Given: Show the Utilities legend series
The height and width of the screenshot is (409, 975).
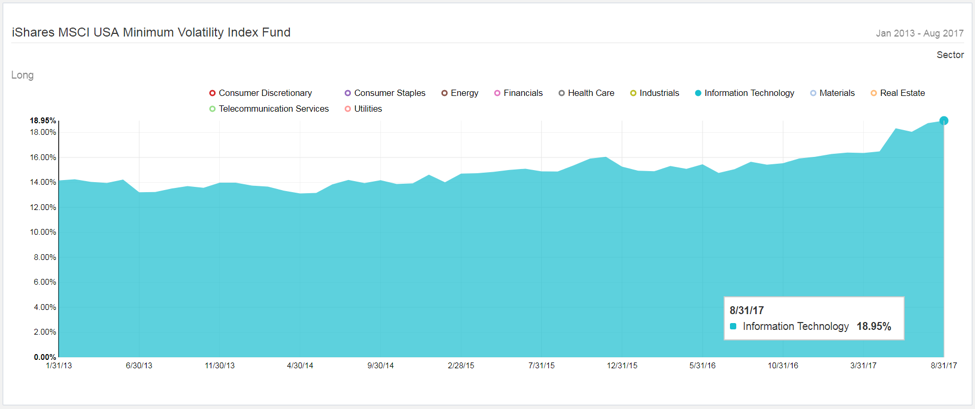Looking at the screenshot, I should coord(363,109).
